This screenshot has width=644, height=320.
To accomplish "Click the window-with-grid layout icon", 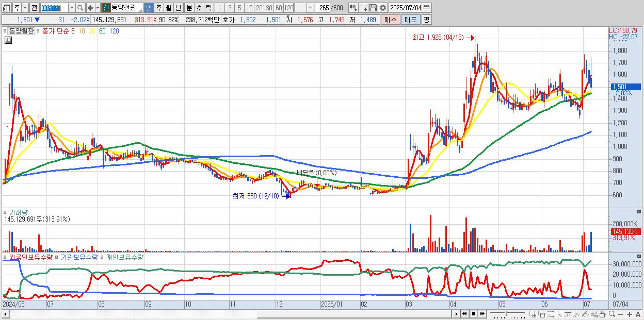I will 533,314.
